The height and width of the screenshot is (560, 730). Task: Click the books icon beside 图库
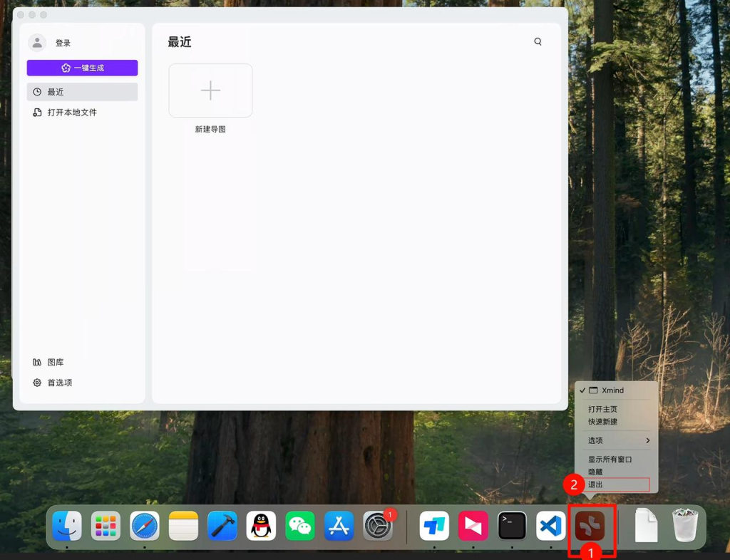tap(37, 363)
